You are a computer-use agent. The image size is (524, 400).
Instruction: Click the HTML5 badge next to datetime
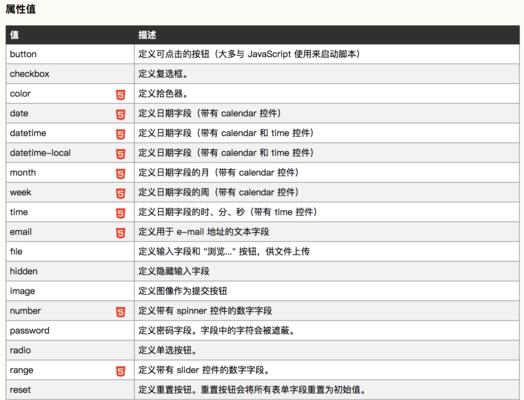(121, 134)
